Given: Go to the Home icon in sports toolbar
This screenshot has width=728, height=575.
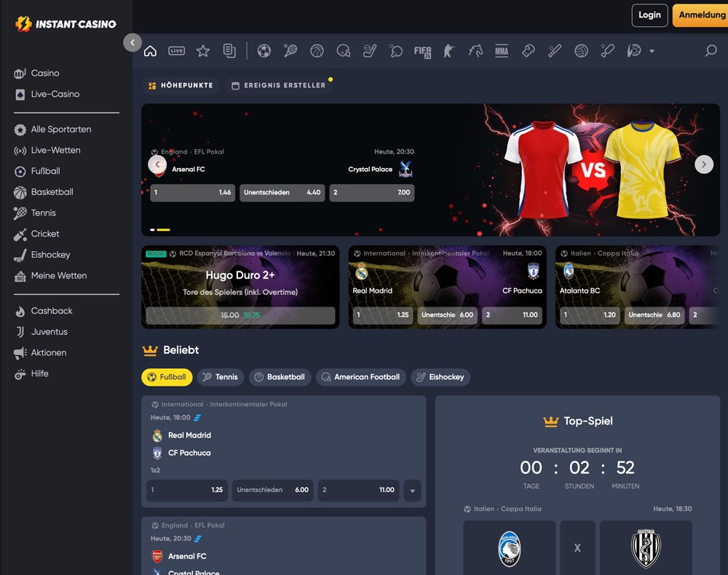Looking at the screenshot, I should (150, 50).
